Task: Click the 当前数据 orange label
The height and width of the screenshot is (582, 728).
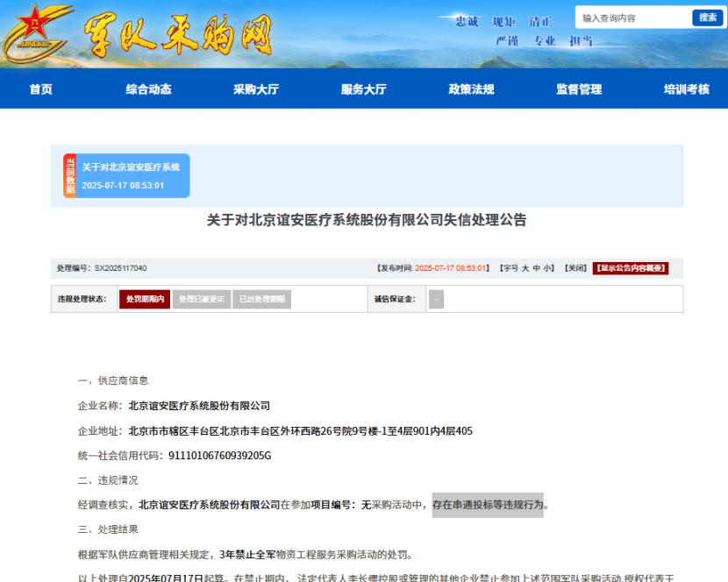Action: point(69,176)
